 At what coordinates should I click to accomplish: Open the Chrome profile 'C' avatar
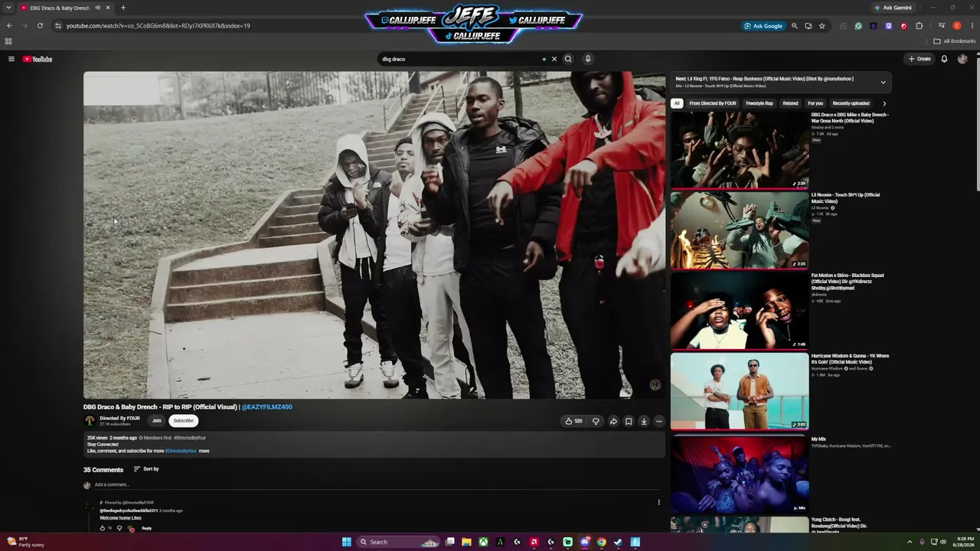click(x=957, y=26)
